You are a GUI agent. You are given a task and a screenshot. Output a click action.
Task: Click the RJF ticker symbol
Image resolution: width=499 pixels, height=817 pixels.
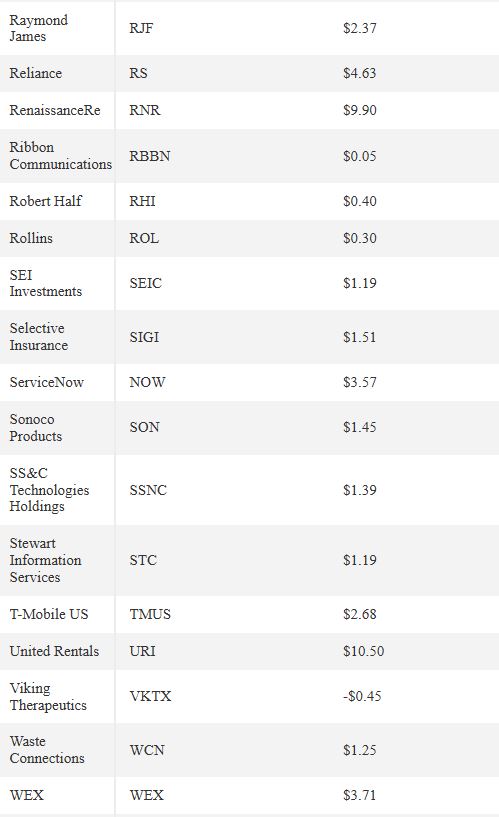[x=141, y=28]
